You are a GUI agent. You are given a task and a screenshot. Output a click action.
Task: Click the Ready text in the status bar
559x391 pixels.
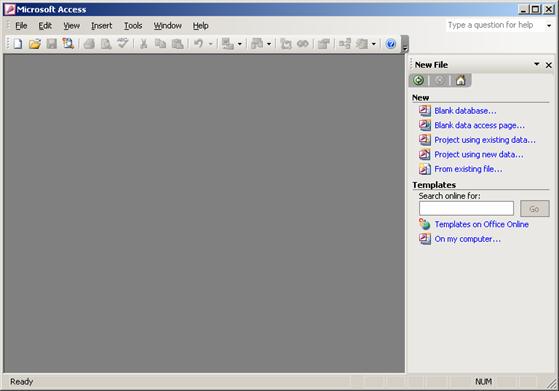tap(21, 382)
